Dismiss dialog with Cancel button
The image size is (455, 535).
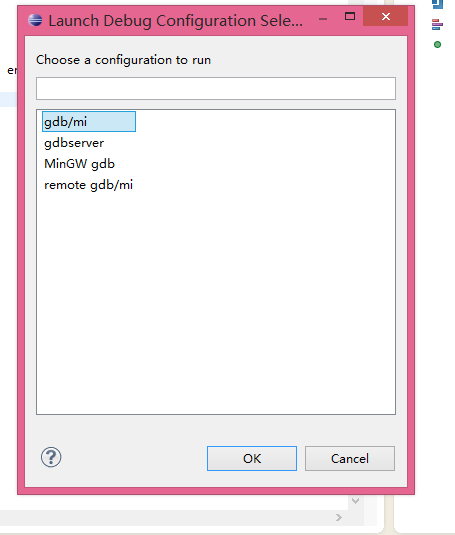click(350, 459)
